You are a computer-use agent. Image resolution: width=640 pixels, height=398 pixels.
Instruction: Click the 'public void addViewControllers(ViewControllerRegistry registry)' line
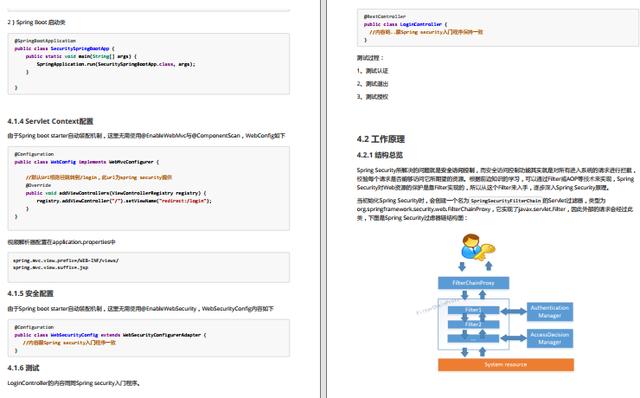pyautogui.click(x=116, y=193)
